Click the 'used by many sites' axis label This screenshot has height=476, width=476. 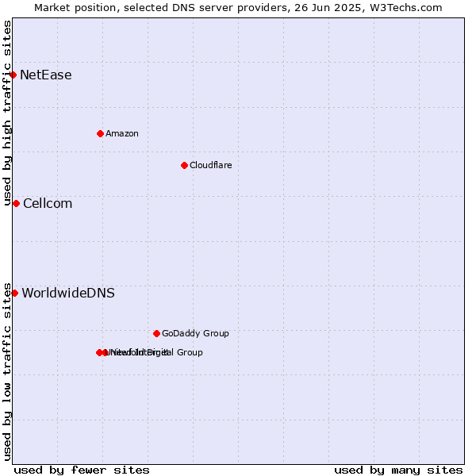pos(398,470)
